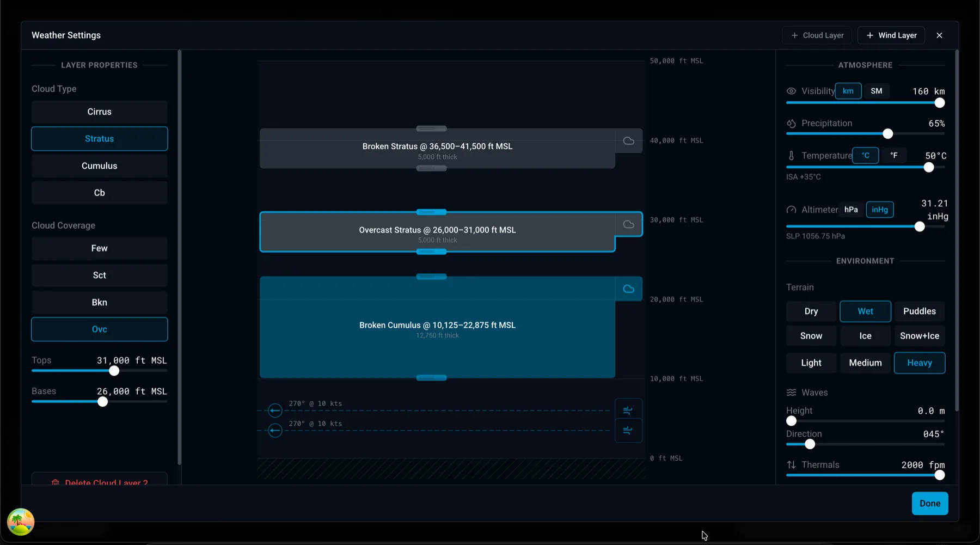Click the upper wind direction arrow icon
Viewport: 980px width, 545px height.
275,411
